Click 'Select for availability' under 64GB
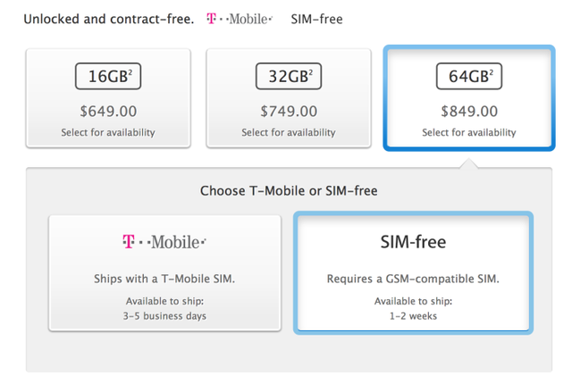The width and height of the screenshot is (572, 392). pos(468,133)
